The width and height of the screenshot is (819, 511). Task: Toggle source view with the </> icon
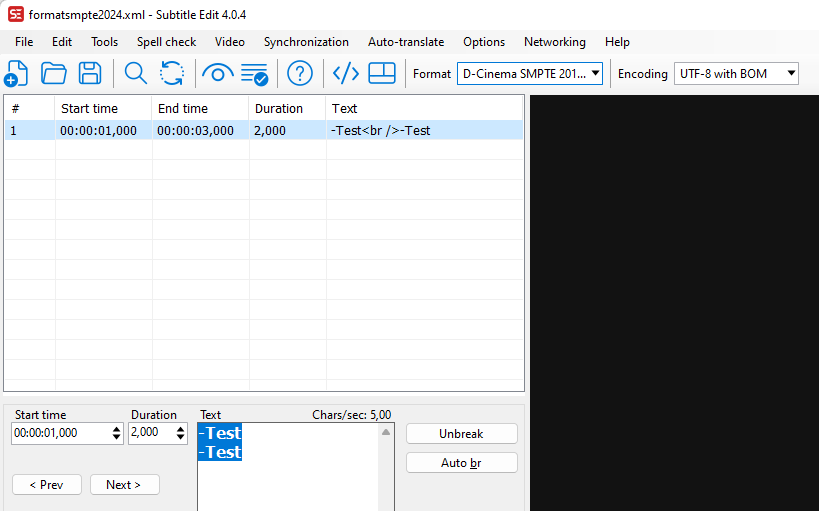(x=345, y=73)
